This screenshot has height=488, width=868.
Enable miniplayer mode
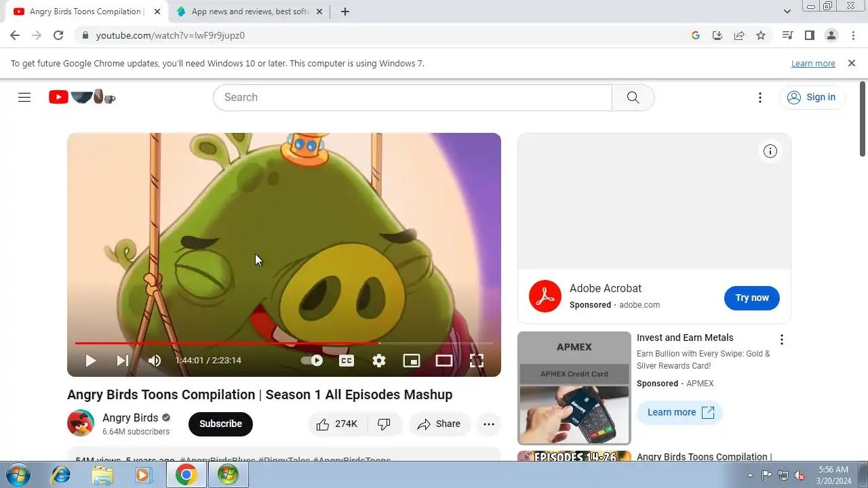coord(412,361)
